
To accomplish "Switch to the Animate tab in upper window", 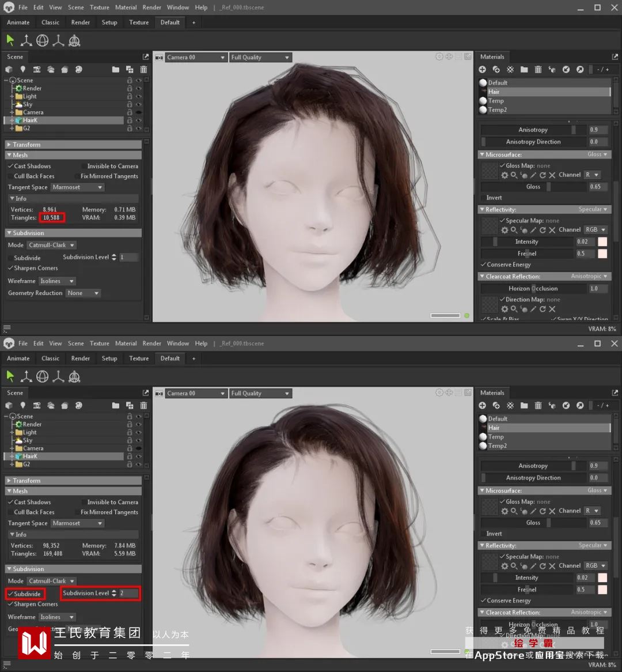I will pyautogui.click(x=18, y=22).
